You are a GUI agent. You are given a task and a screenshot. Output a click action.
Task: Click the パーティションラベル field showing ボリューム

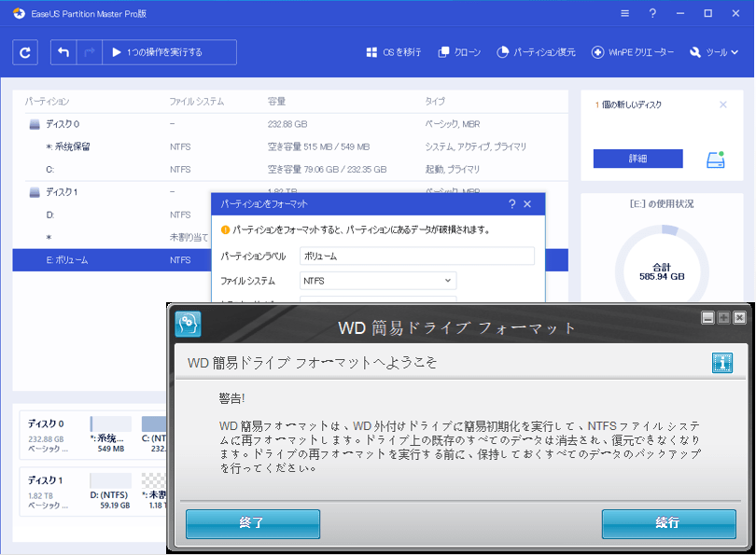coord(415,256)
